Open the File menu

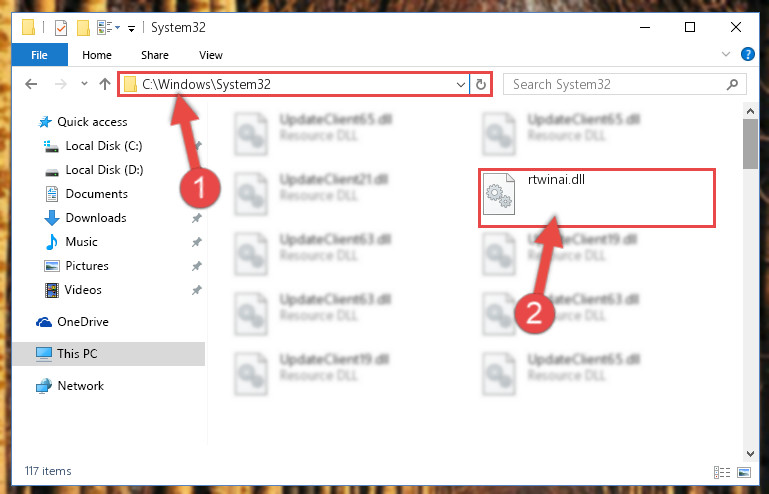(39, 54)
